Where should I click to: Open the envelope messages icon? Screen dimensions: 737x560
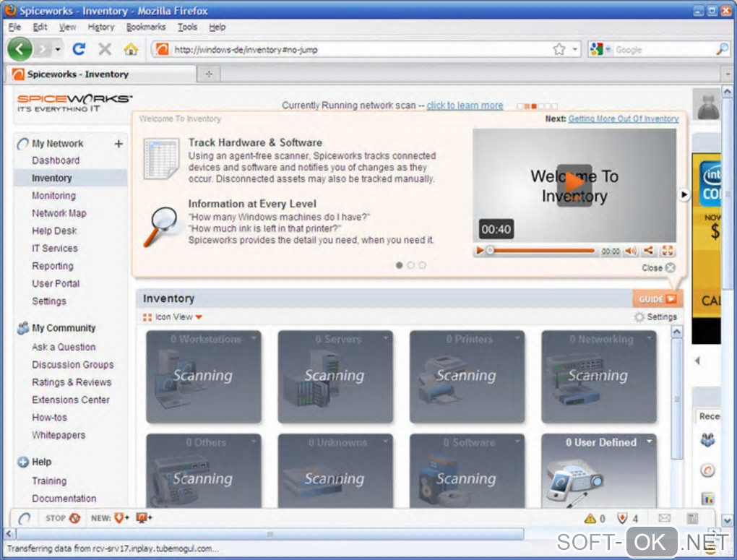[x=664, y=518]
